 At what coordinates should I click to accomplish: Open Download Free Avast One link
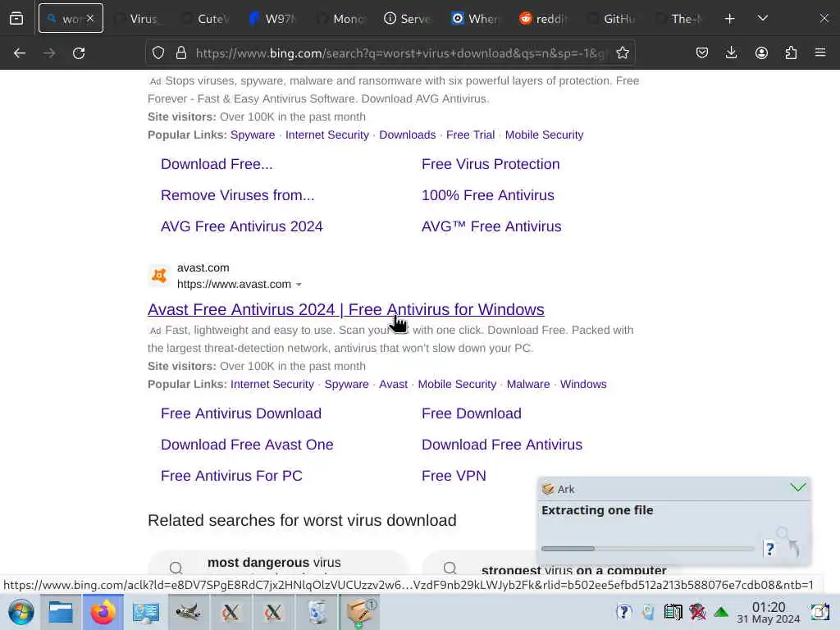pos(247,445)
